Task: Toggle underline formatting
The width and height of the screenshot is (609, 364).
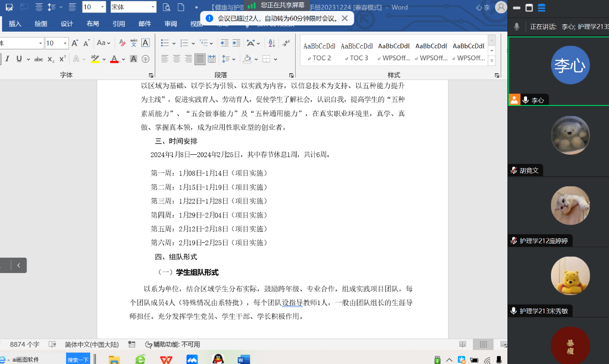Action: point(19,59)
